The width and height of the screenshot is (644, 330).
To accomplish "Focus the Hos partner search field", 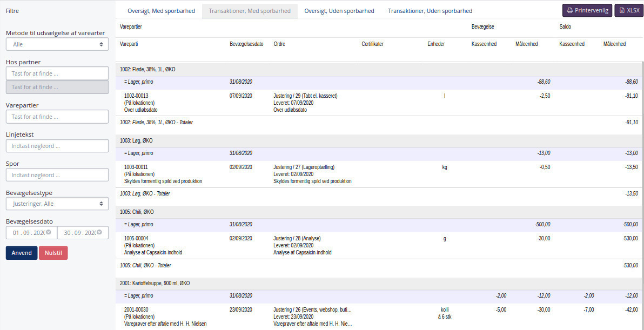I will 57,73.
